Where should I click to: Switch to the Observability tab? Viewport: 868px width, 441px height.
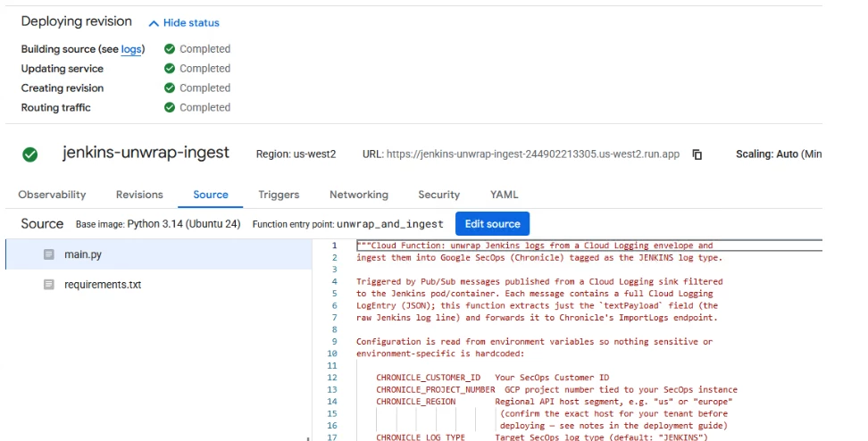click(52, 195)
